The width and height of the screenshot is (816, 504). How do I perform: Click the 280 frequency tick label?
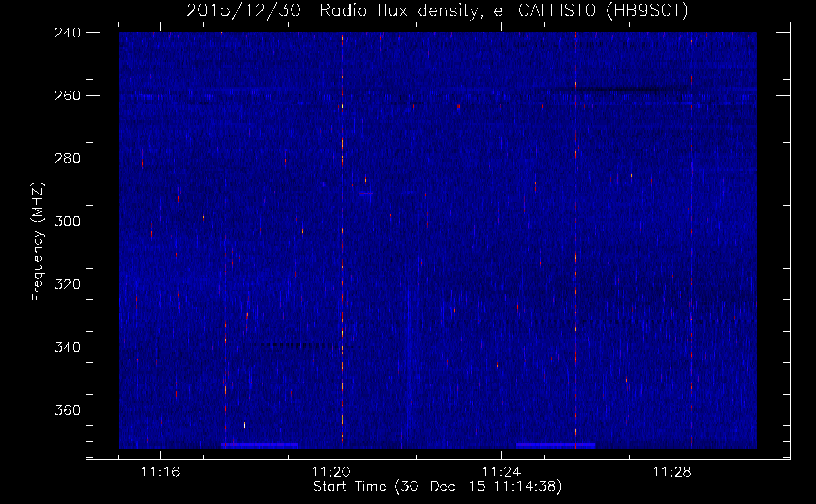coord(68,159)
